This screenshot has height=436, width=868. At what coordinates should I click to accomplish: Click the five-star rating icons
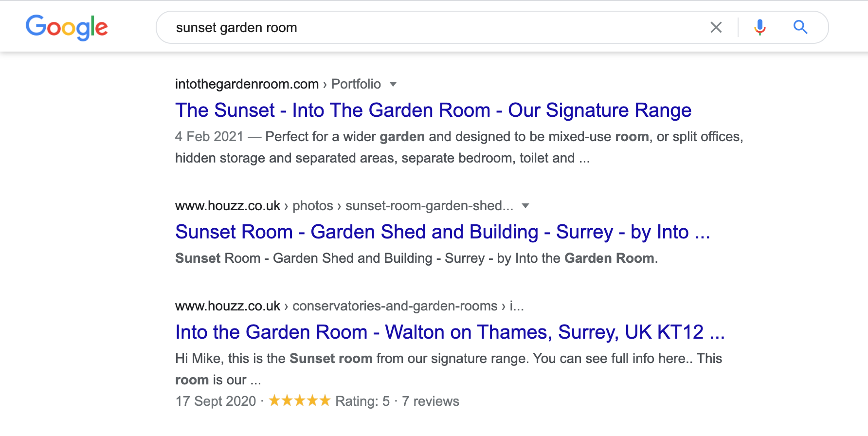(x=300, y=400)
